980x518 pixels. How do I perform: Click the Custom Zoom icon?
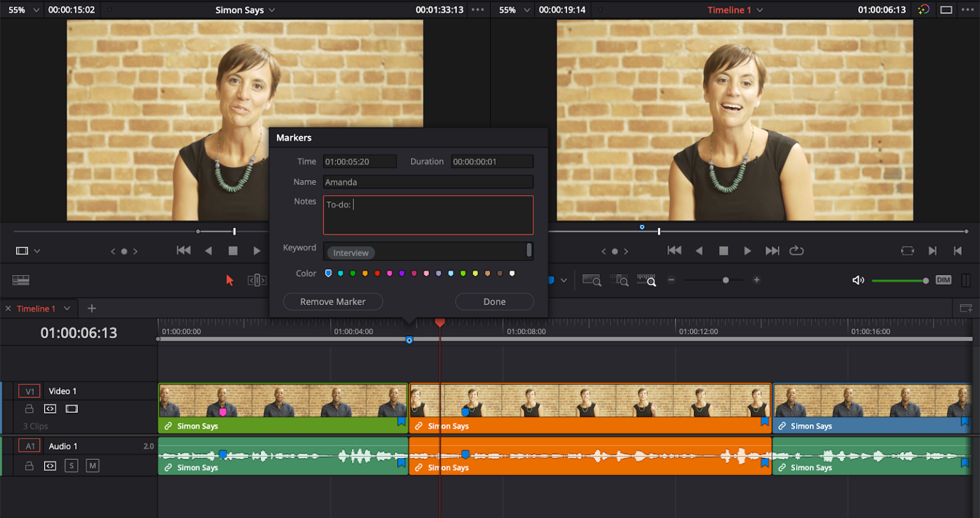(x=647, y=280)
